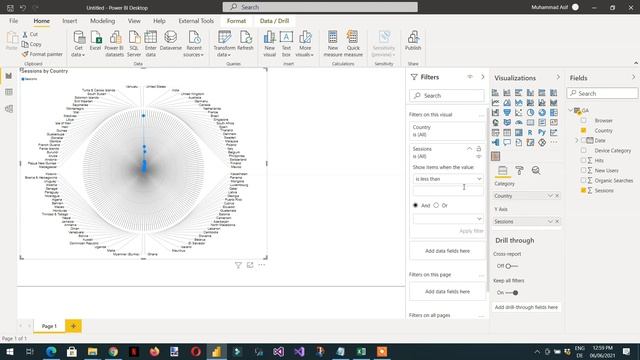Open the Analytics magnifier tab
The height and width of the screenshot is (360, 640).
536,171
